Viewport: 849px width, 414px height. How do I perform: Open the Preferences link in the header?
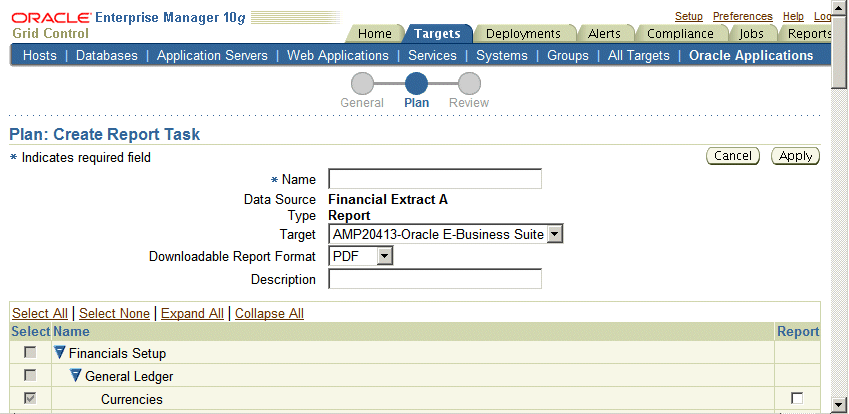[742, 17]
